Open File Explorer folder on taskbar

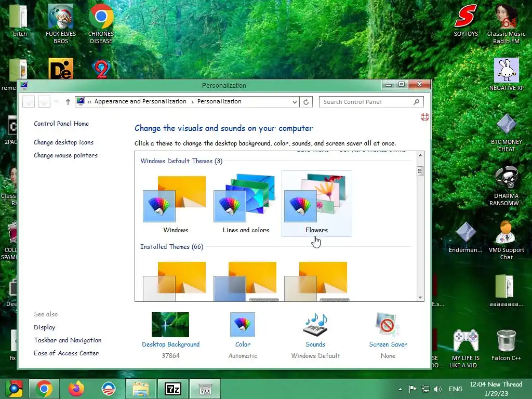(x=141, y=389)
